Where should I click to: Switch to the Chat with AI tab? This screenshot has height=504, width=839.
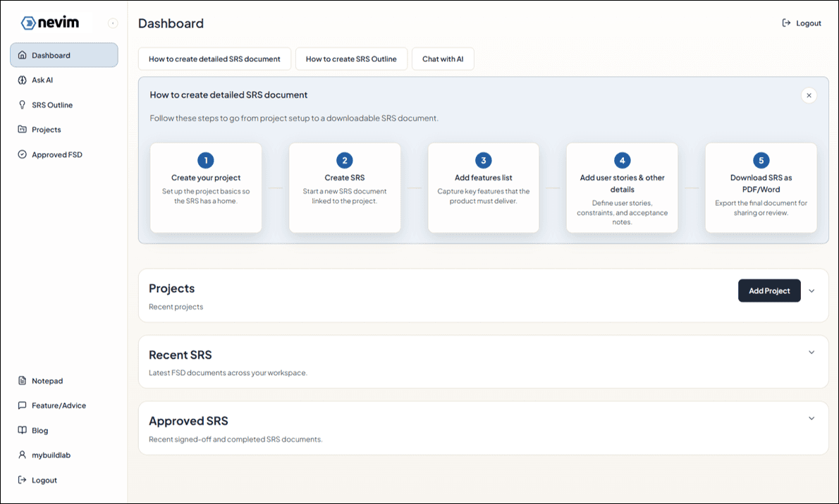[x=443, y=59]
